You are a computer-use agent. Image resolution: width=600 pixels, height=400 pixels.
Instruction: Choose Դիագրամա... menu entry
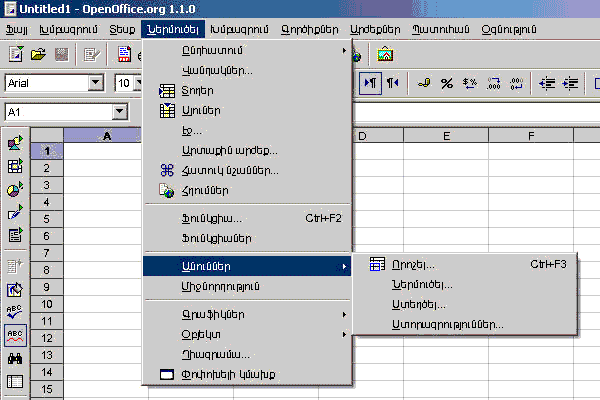247,354
